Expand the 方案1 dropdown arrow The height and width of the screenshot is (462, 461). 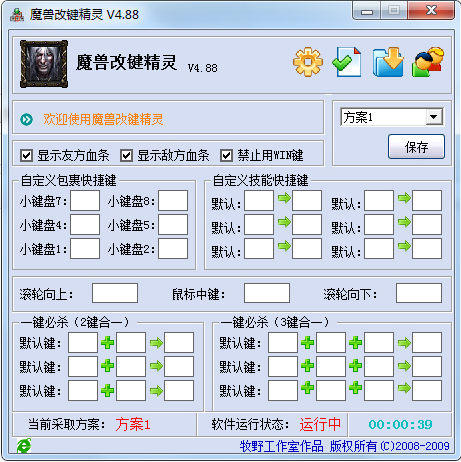click(434, 117)
